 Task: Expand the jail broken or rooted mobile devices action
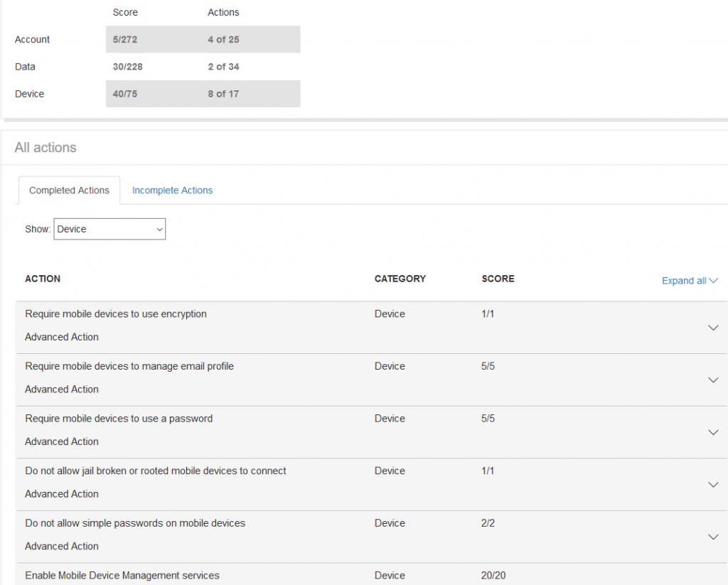tap(713, 484)
